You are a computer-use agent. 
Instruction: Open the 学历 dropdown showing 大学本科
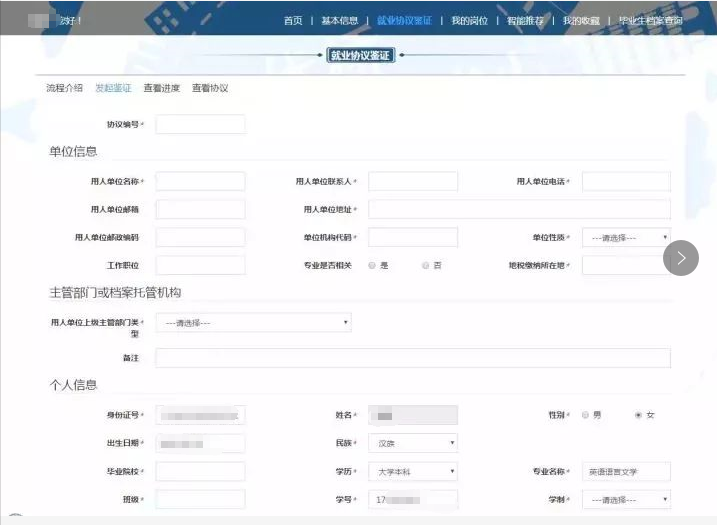point(413,471)
